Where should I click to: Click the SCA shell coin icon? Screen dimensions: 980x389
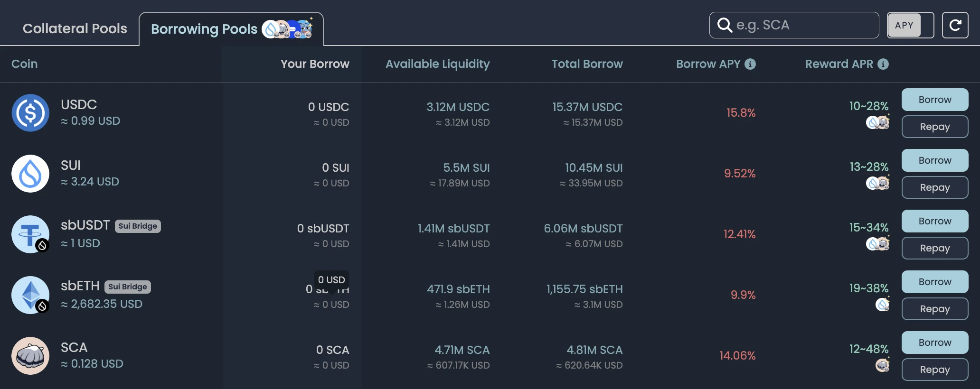coord(30,356)
